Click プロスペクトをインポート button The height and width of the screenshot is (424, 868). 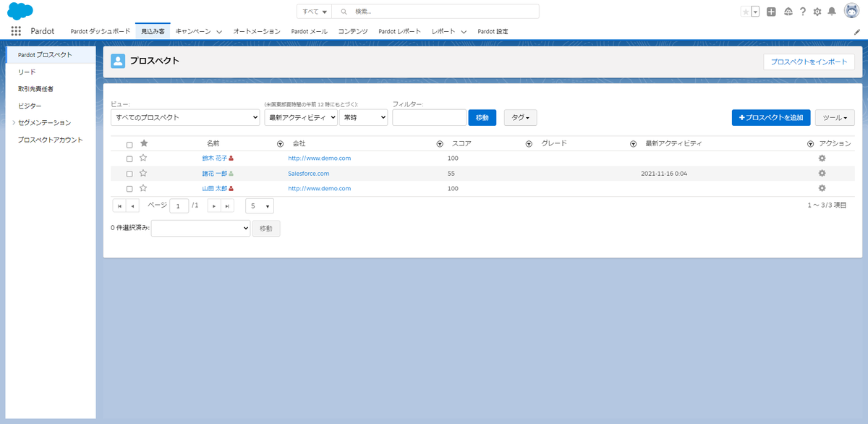[809, 62]
